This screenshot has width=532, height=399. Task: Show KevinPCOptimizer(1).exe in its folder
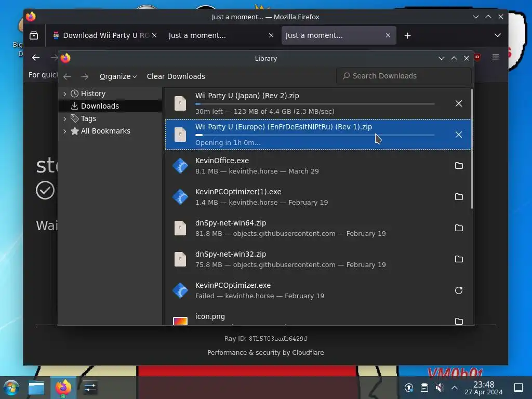pyautogui.click(x=459, y=197)
